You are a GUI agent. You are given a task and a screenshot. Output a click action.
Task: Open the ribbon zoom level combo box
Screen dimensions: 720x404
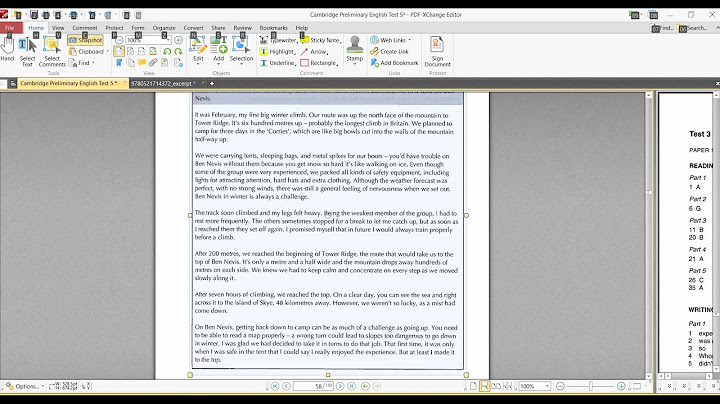148,40
